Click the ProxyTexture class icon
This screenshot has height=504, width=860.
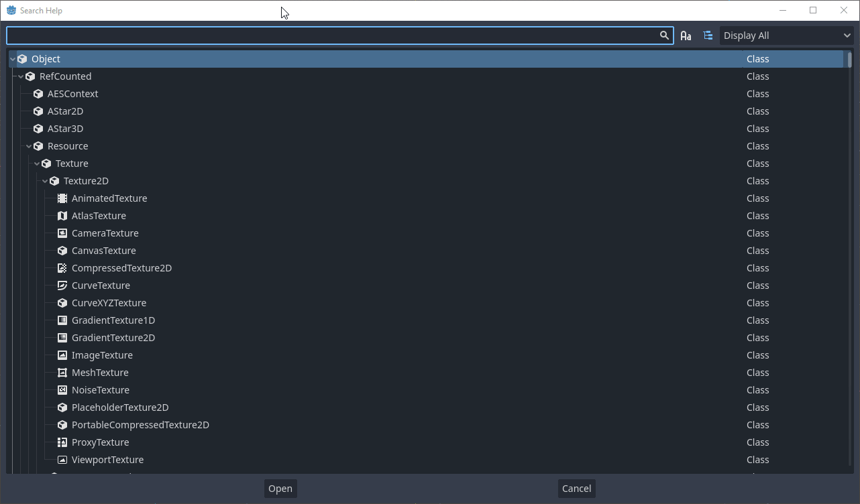[62, 442]
